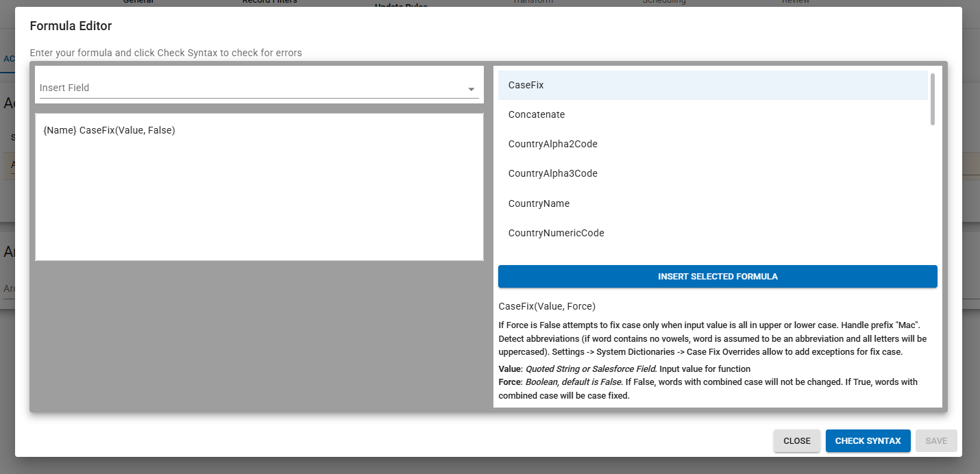This screenshot has height=474, width=980.
Task: Select the CountryNumericCode formula
Action: [713, 233]
